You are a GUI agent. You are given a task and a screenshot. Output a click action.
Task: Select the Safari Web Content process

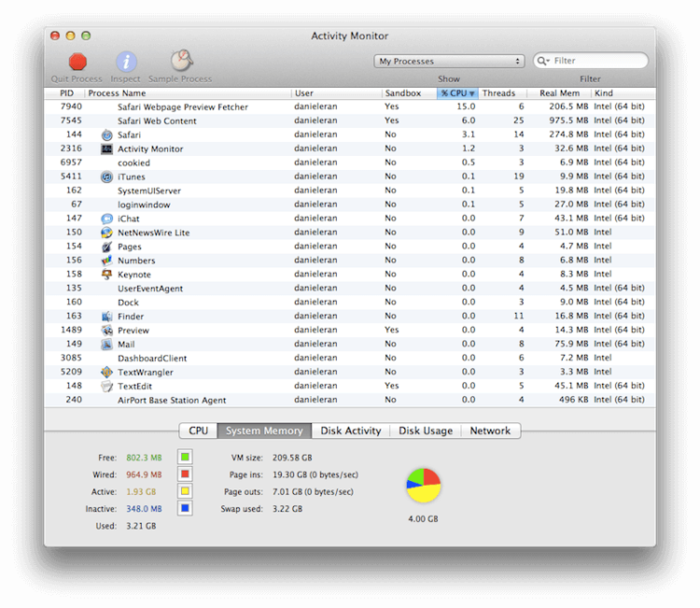pyautogui.click(x=350, y=120)
